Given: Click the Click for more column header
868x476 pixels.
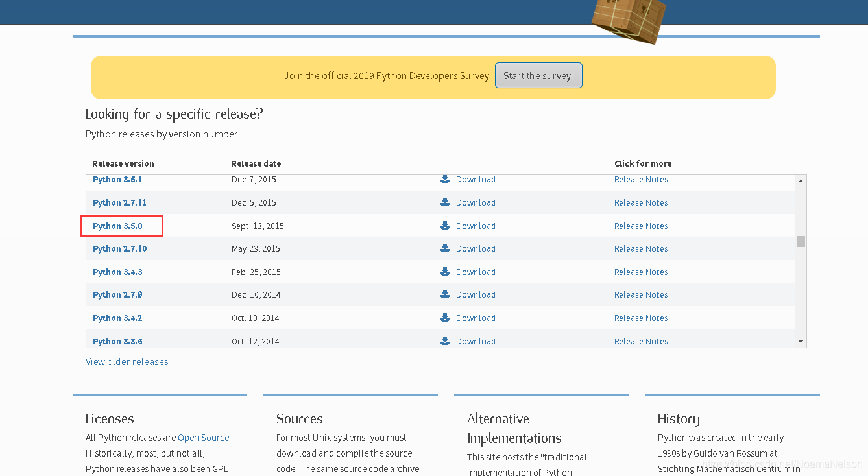Looking at the screenshot, I should tap(643, 163).
